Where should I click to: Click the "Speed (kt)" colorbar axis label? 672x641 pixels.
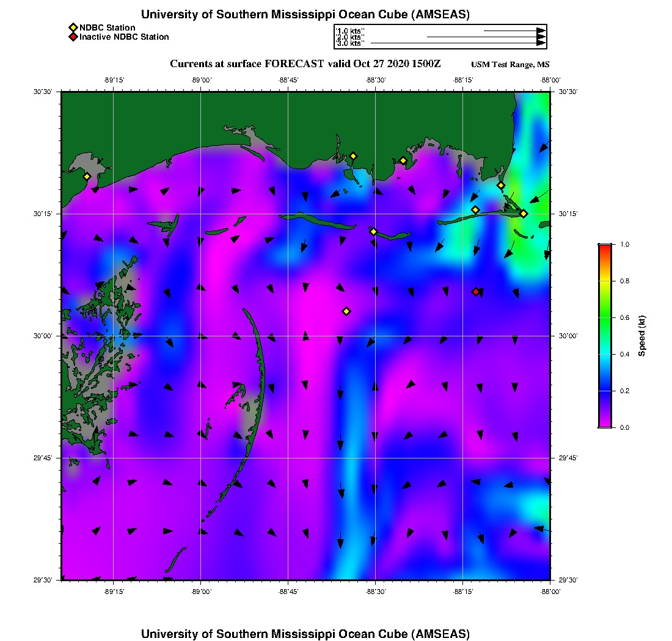pos(641,336)
